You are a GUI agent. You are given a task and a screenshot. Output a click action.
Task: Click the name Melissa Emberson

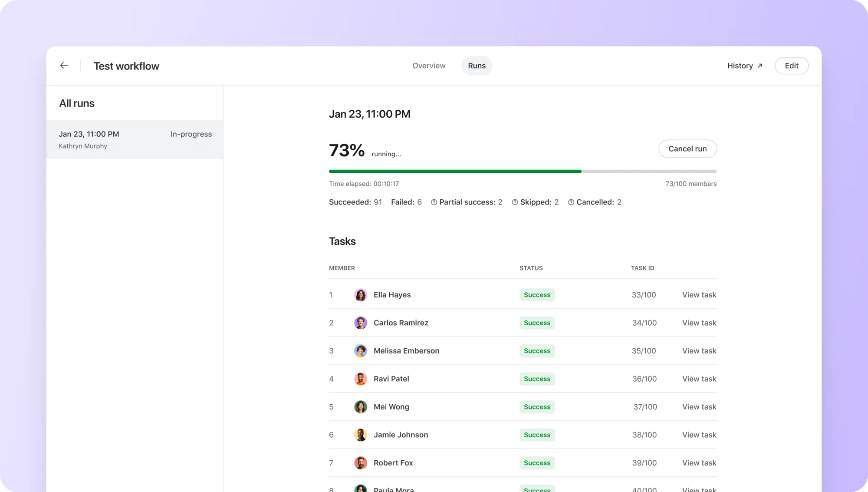(406, 351)
